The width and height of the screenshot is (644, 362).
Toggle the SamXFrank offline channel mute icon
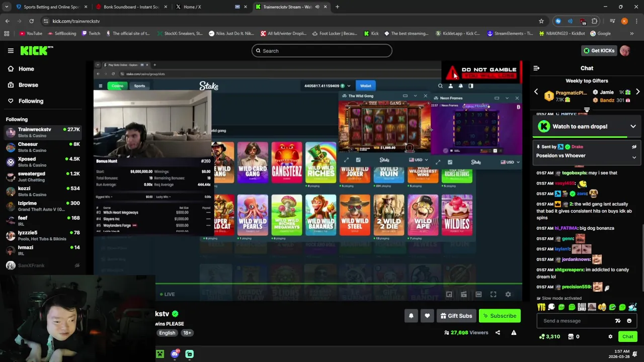click(x=77, y=265)
